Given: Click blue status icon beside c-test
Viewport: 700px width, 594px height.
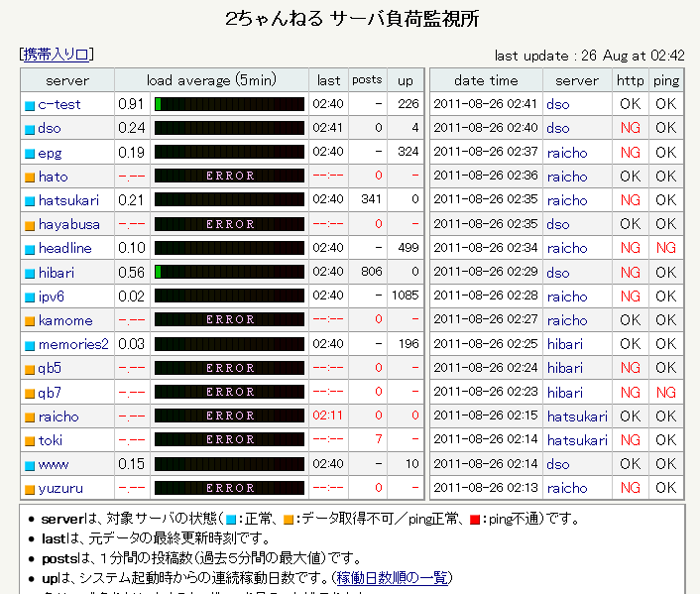Looking at the screenshot, I should (x=30, y=106).
